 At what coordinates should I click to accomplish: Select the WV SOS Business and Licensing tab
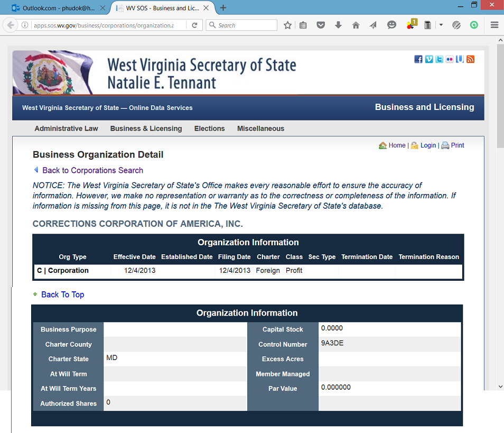162,8
